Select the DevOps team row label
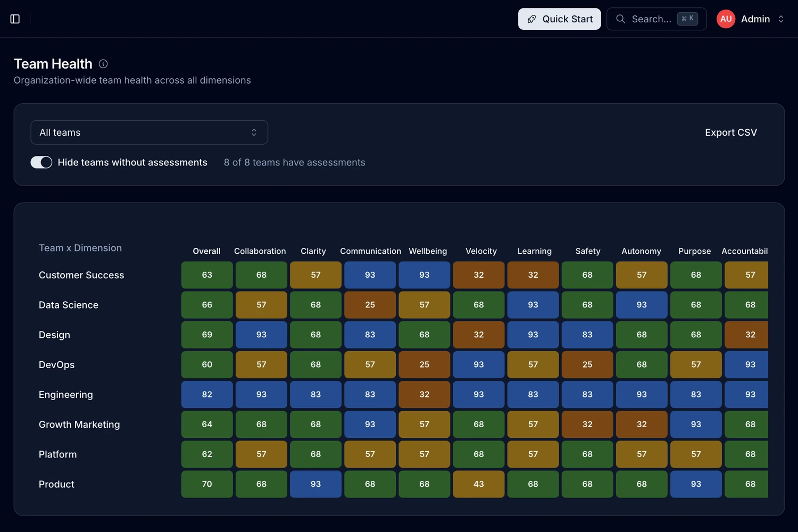 pyautogui.click(x=56, y=364)
